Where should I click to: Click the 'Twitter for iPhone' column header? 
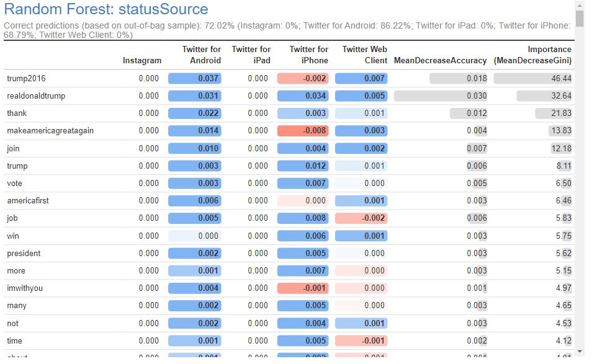tap(308, 55)
